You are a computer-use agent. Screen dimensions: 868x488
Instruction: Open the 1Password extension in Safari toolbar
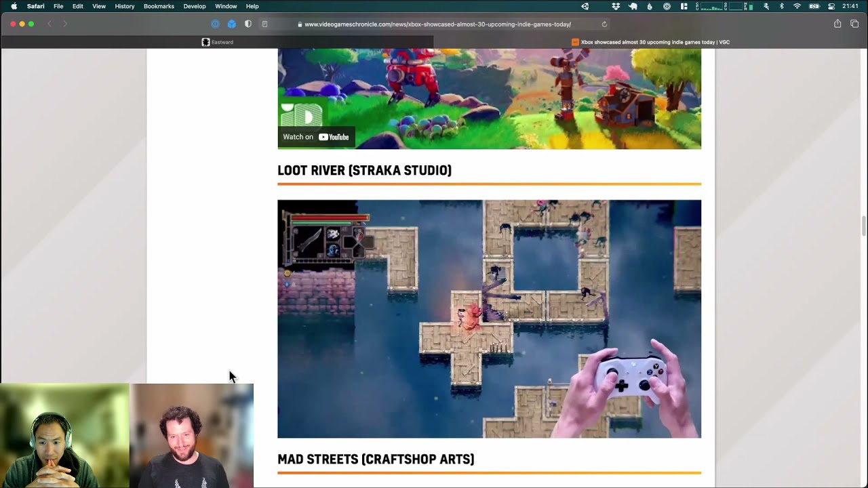pos(216,24)
